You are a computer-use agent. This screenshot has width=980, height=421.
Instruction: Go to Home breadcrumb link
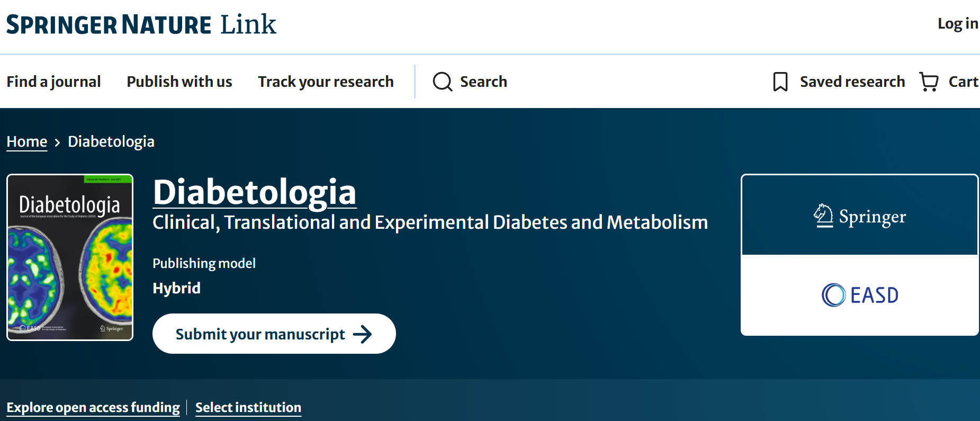[x=27, y=141]
